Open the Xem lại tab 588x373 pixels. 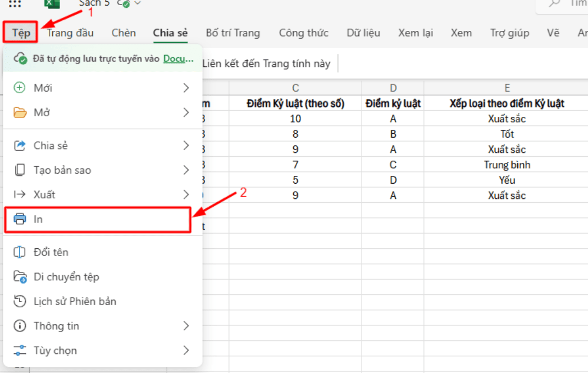coord(416,33)
